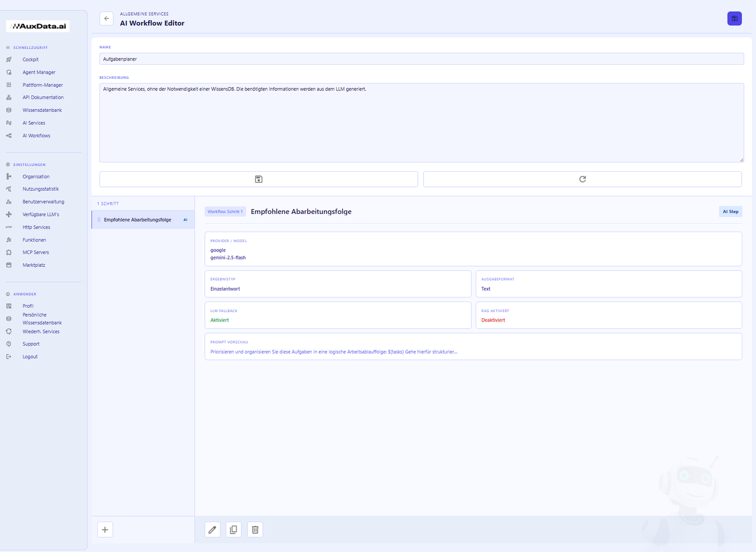Click the wide save button below description
756x552 pixels.
[258, 179]
